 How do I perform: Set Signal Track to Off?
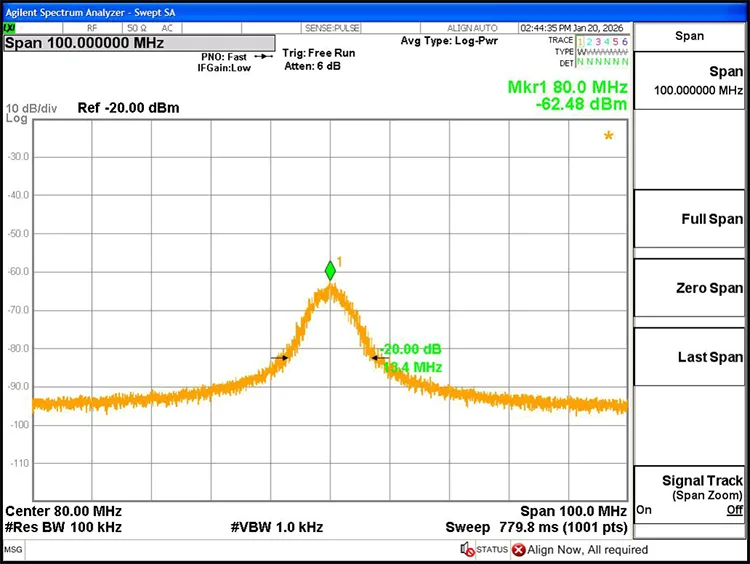pyautogui.click(x=734, y=510)
